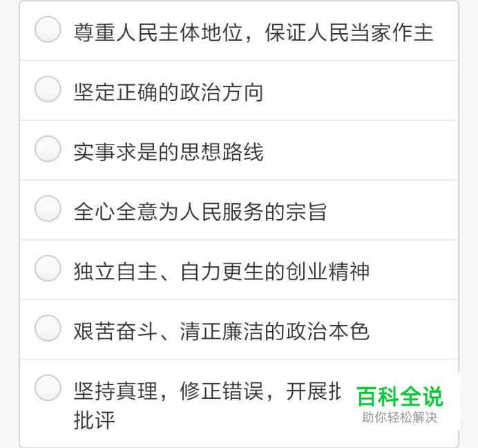This screenshot has height=448, width=478.
Task: Check the radio beside 艰苦奋斗、清正廉洁的政治本色
Action: [x=48, y=328]
